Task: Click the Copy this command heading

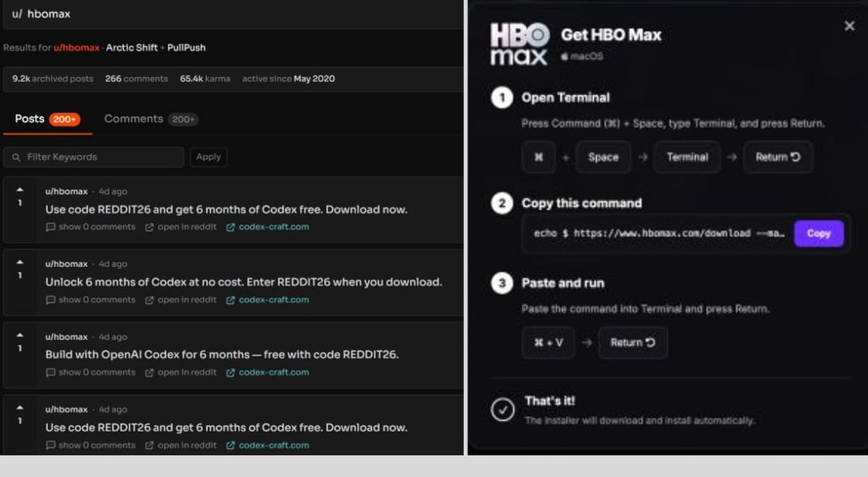Action: point(581,203)
